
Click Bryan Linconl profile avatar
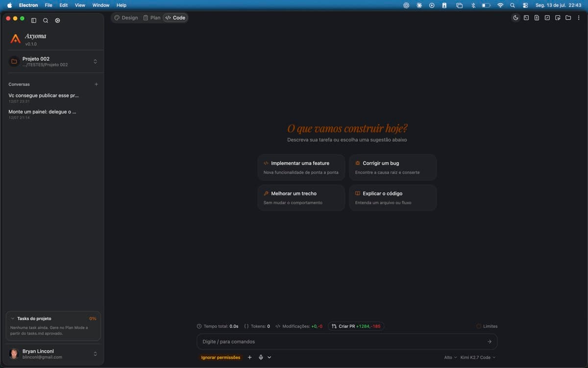pos(14,354)
